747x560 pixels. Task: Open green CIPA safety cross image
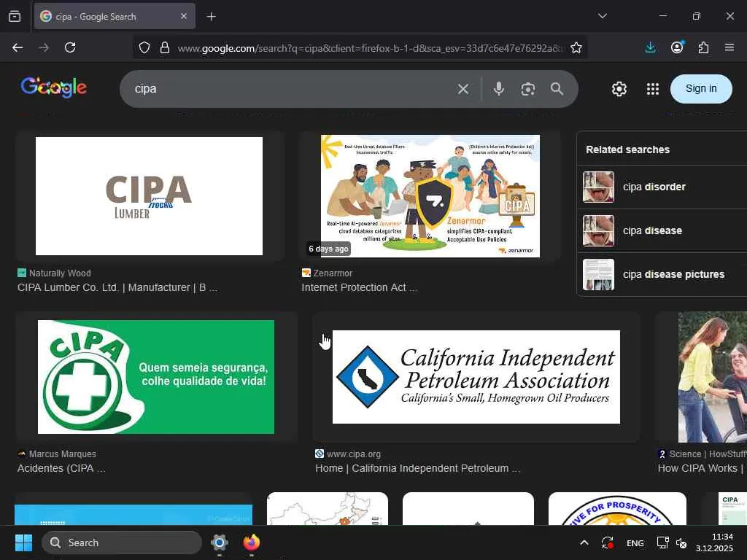tap(156, 377)
